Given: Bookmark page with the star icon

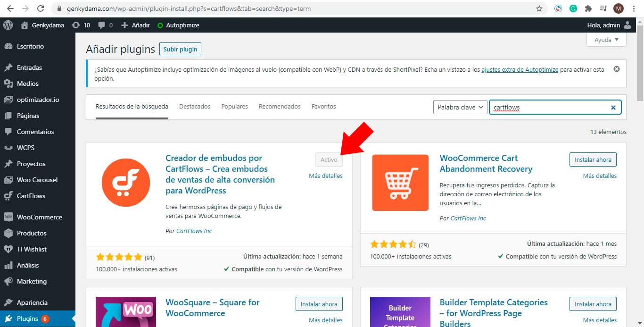Looking at the screenshot, I should click(x=539, y=8).
